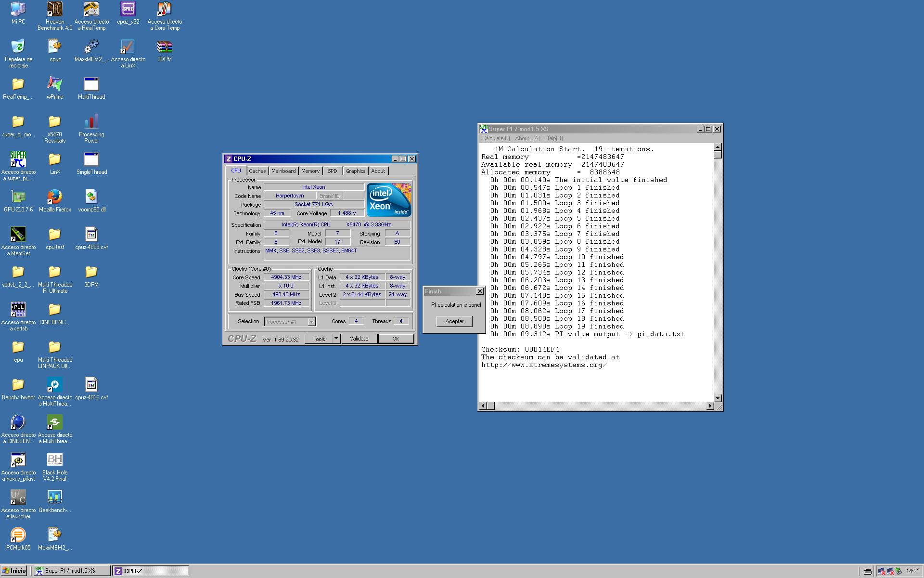Click the Validate button in CPU-Z
The height and width of the screenshot is (578, 924).
[x=359, y=339]
